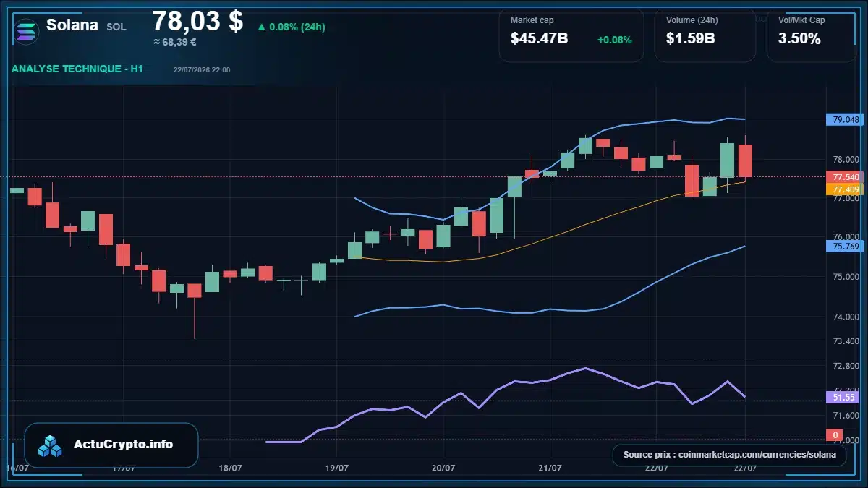Click the "72.800" price axis label

pos(845,367)
